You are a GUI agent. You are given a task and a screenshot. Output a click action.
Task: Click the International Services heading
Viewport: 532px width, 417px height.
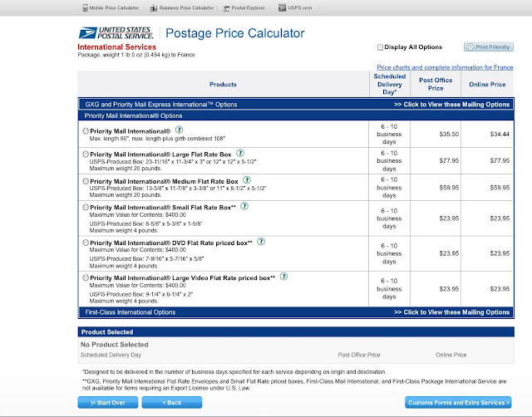[116, 47]
